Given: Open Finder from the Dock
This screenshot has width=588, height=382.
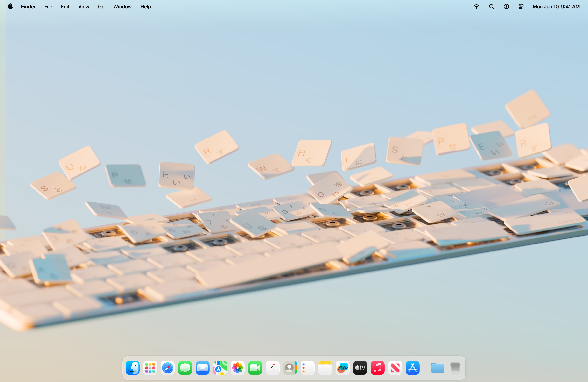Looking at the screenshot, I should point(133,368).
